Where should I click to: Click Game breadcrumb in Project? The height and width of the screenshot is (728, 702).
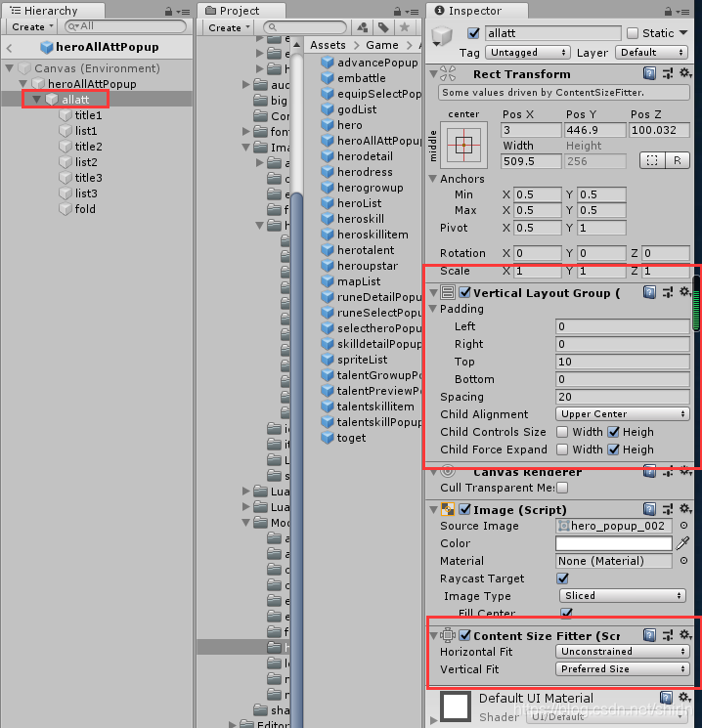(382, 45)
